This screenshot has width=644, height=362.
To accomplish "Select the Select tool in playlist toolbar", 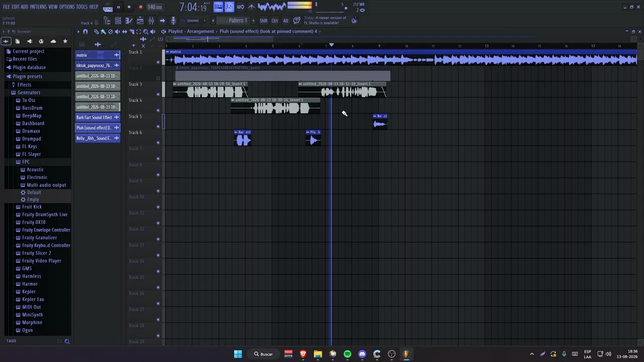I will pyautogui.click(x=139, y=32).
